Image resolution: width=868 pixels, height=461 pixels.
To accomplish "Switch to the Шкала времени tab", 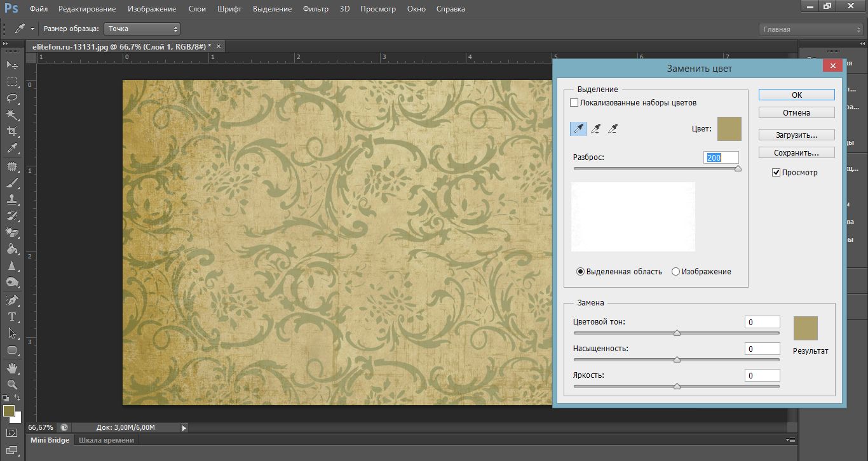I will [x=106, y=440].
